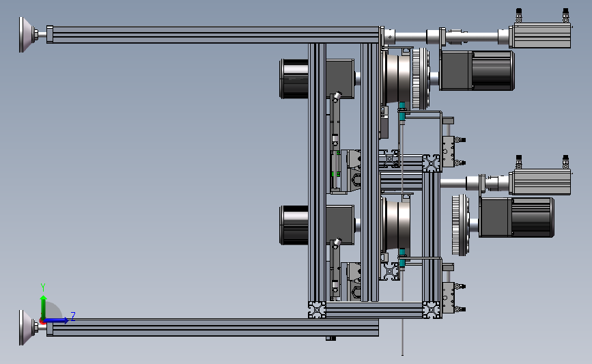Select the top-left leveling foot of the model
The height and width of the screenshot is (364, 592).
pos(29,34)
